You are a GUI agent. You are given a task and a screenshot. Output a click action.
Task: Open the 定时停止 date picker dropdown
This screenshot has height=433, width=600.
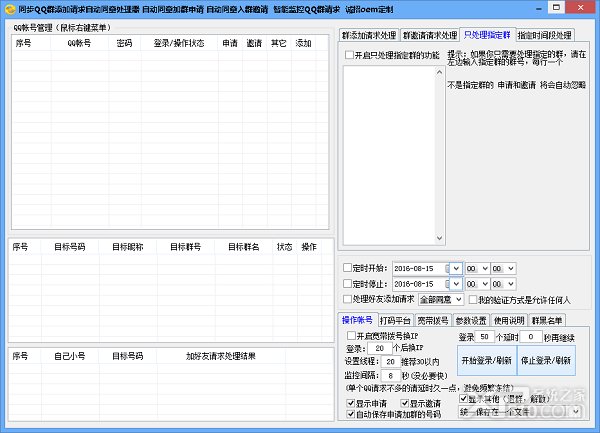(456, 284)
